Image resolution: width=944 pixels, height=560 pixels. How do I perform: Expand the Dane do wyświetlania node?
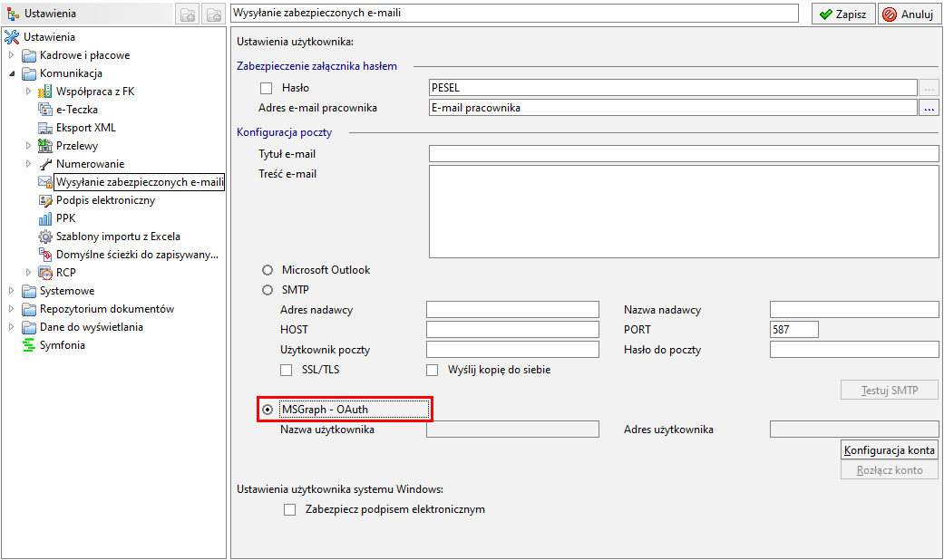(x=11, y=327)
